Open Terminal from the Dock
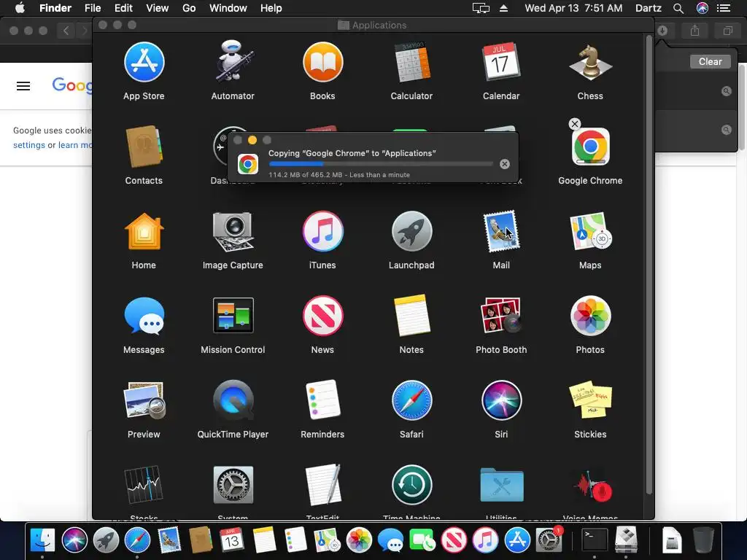 point(595,540)
